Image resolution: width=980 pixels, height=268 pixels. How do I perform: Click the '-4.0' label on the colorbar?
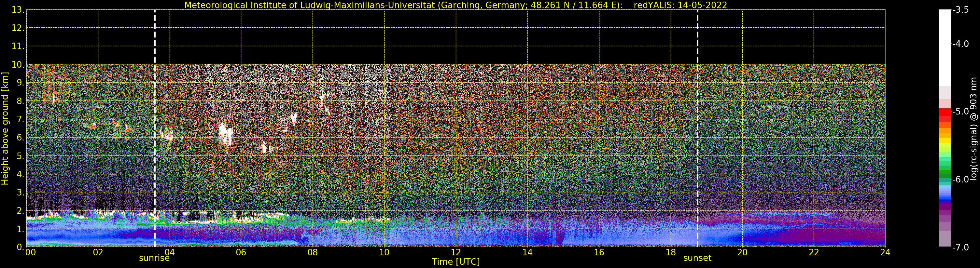pyautogui.click(x=961, y=44)
